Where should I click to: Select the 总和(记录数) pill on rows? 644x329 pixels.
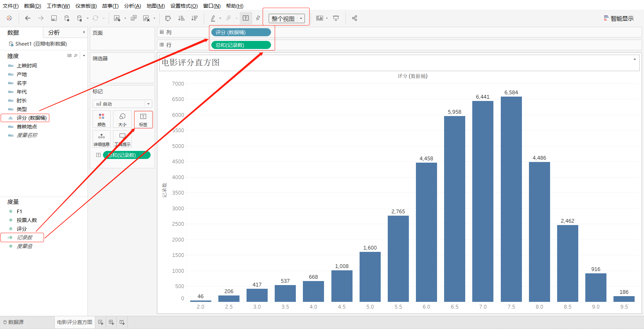[241, 45]
